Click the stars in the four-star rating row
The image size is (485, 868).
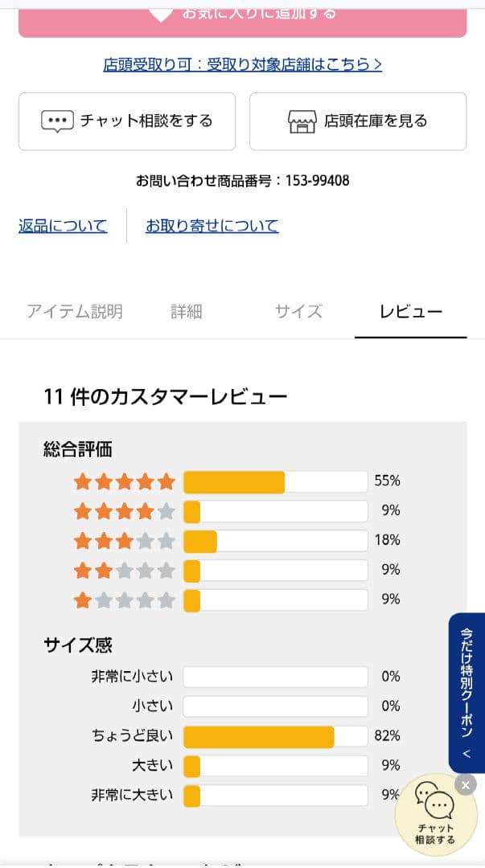(x=124, y=510)
